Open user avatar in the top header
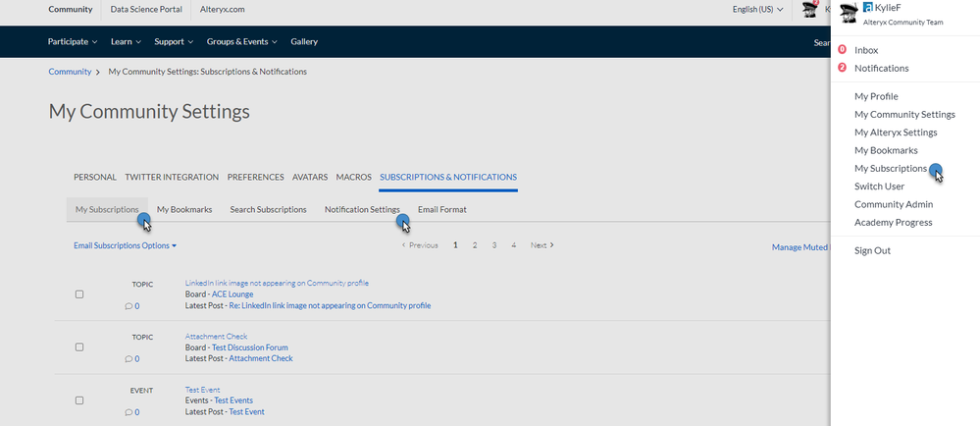Image resolution: width=980 pixels, height=426 pixels. click(810, 10)
